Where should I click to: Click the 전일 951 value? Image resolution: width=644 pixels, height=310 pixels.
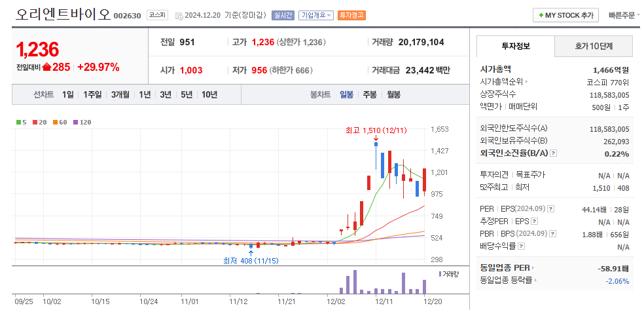pyautogui.click(x=187, y=42)
